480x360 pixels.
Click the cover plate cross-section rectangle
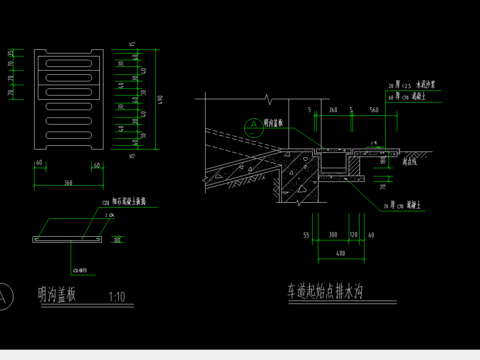[67, 239]
